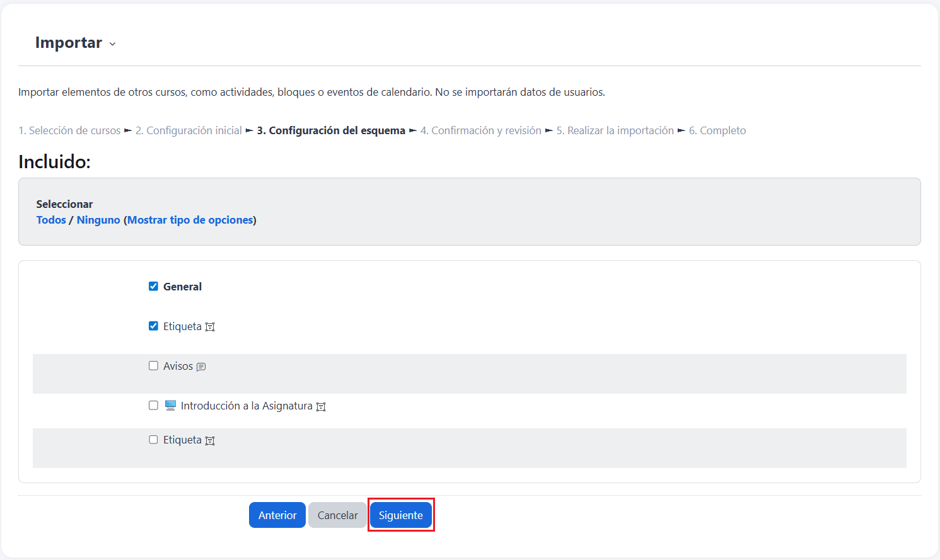The image size is (940, 560).
Task: Click the computer monitor icon before Introducción
Action: click(x=170, y=405)
